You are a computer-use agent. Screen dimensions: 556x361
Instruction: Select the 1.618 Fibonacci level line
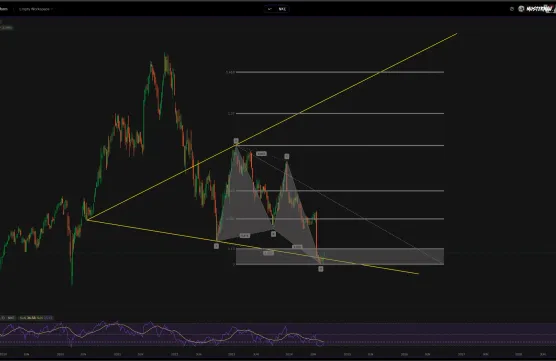click(340, 72)
